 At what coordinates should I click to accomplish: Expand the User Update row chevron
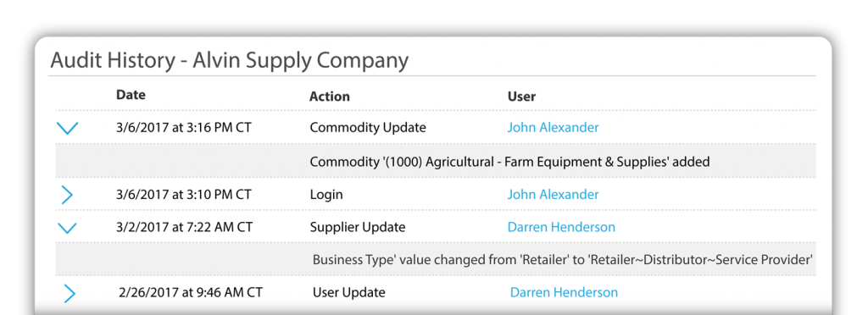click(70, 294)
